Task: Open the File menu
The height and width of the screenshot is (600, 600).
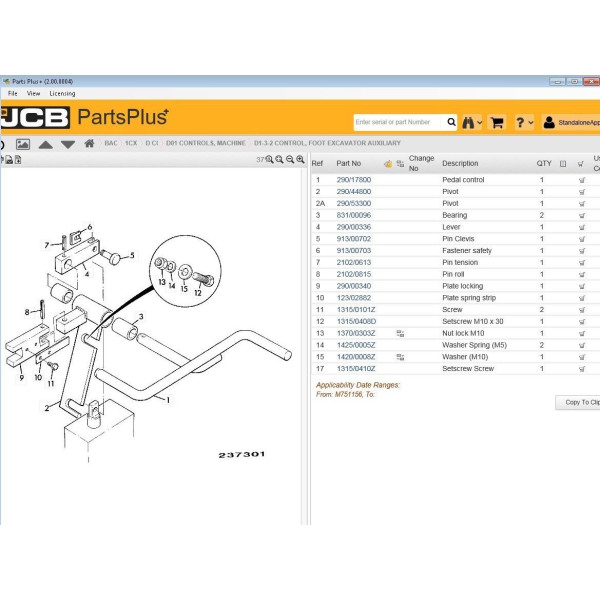Action: (13, 93)
